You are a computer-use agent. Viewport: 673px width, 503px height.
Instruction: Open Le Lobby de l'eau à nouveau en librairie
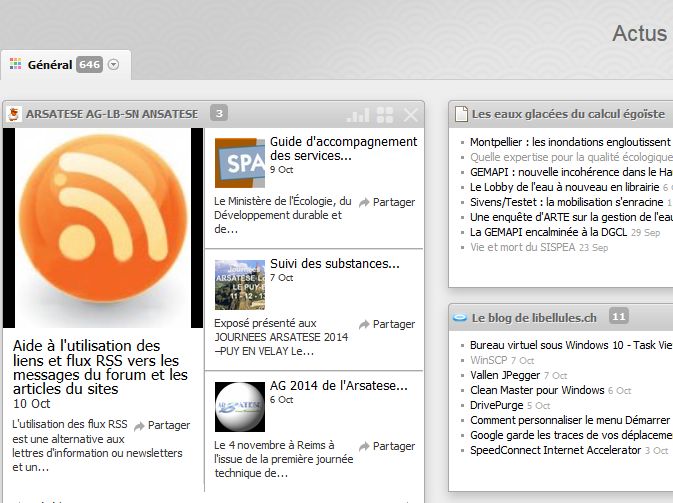[564, 187]
